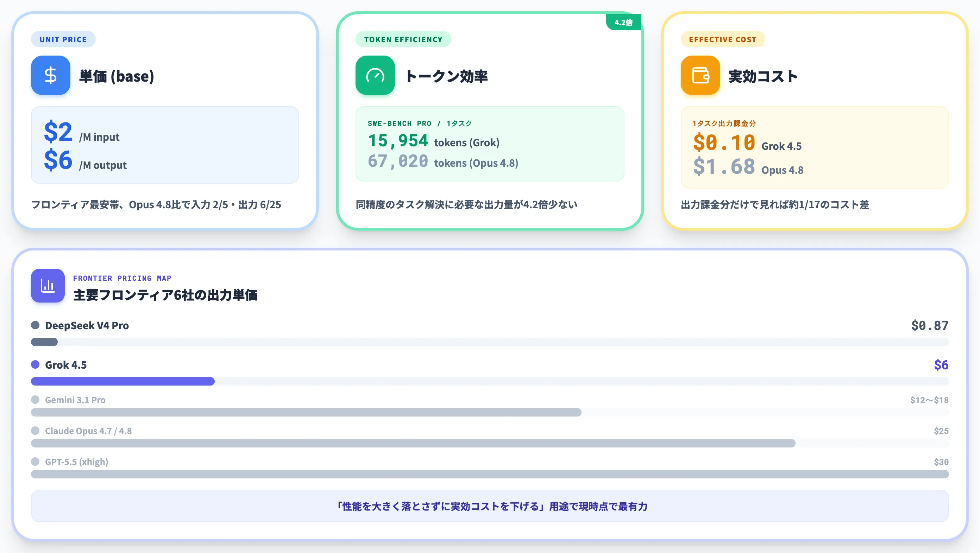Viewport: 980px width, 553px height.
Task: Click the GPT-5.5 (xhigh) row label
Action: [x=76, y=462]
